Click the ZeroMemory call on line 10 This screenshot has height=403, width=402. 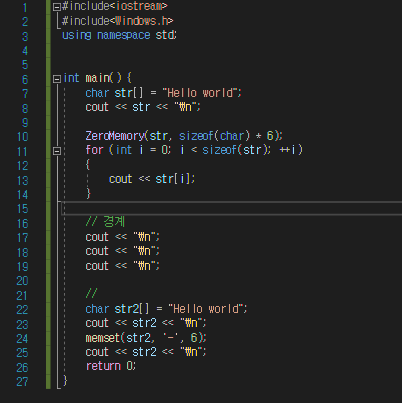point(115,136)
